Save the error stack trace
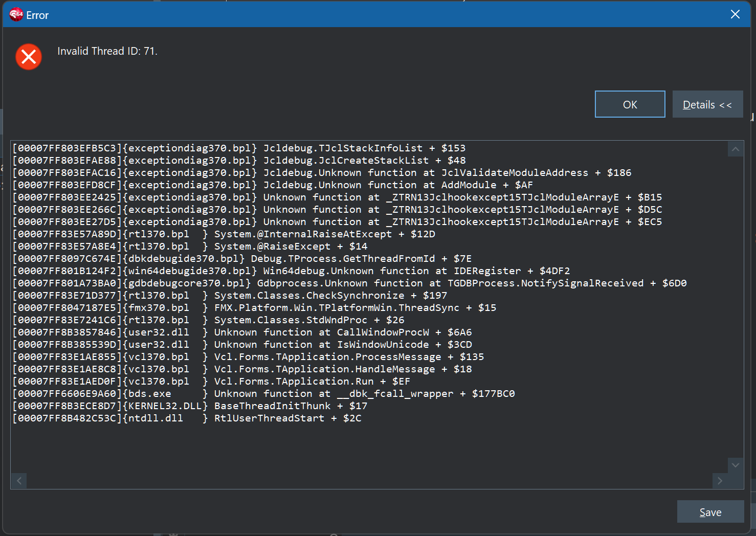 [710, 512]
